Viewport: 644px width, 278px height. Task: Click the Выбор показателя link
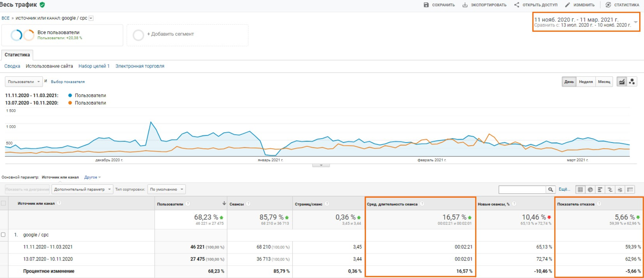pos(68,82)
